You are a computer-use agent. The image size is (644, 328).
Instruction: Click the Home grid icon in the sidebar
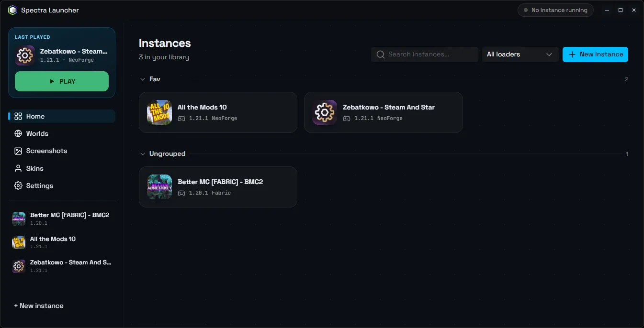coord(18,116)
